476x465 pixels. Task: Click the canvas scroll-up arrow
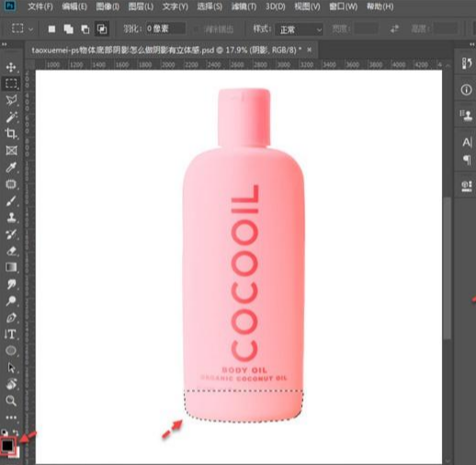pos(448,65)
